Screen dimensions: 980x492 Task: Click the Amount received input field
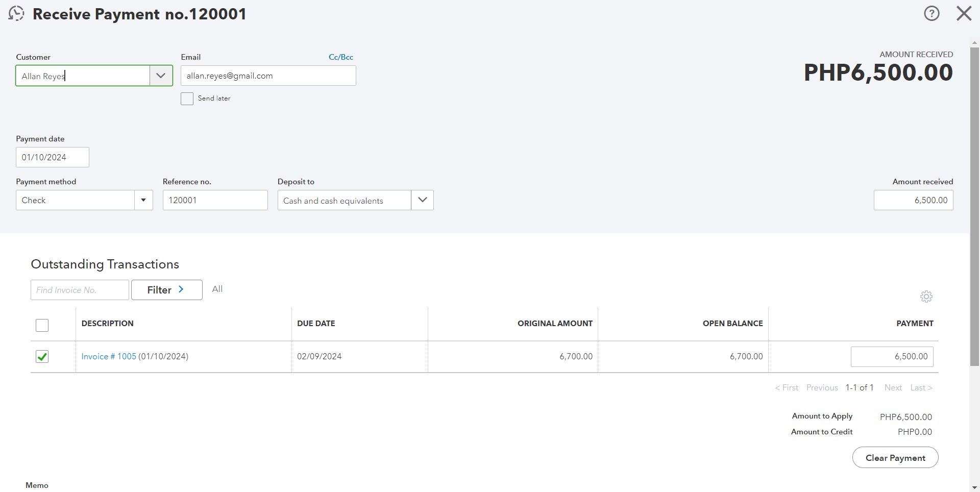pyautogui.click(x=914, y=200)
